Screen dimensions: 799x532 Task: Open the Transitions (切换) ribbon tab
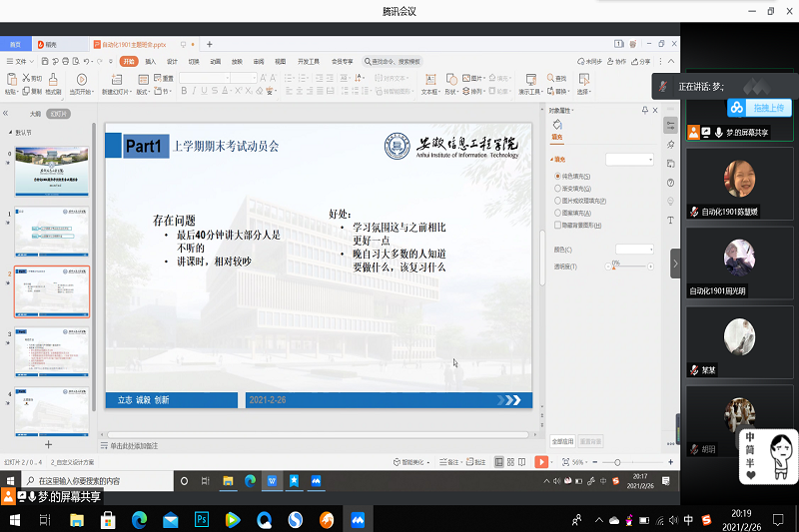[x=194, y=62]
